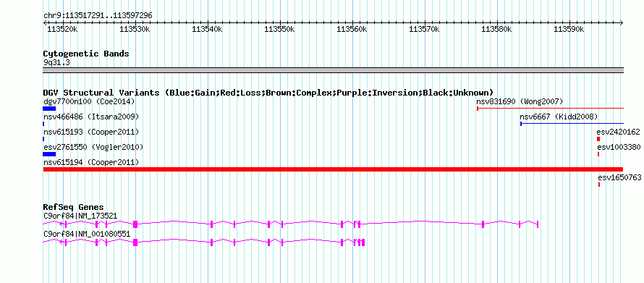Click the NM_173521 transcript's last exon near 113586k
Screen dimensions: 644x283
coord(538,224)
